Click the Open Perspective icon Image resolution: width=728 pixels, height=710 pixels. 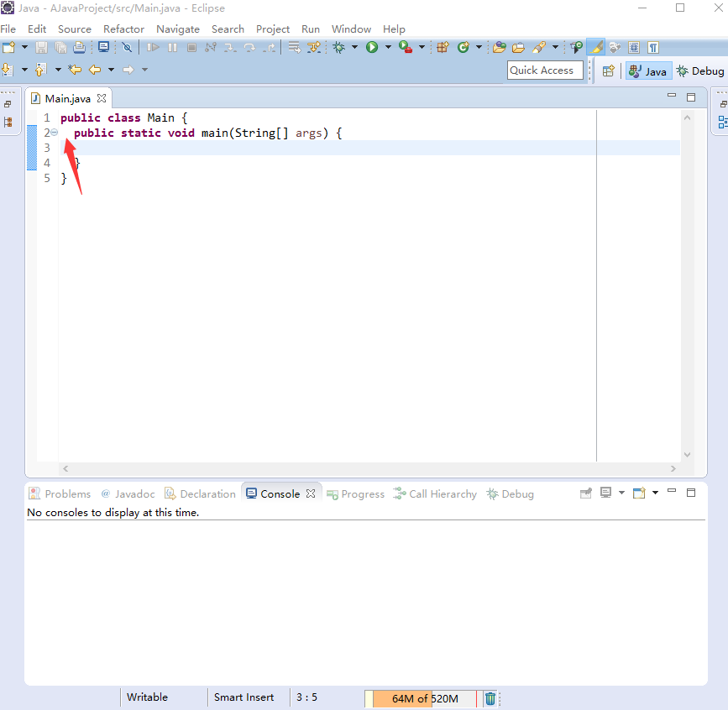coord(609,71)
